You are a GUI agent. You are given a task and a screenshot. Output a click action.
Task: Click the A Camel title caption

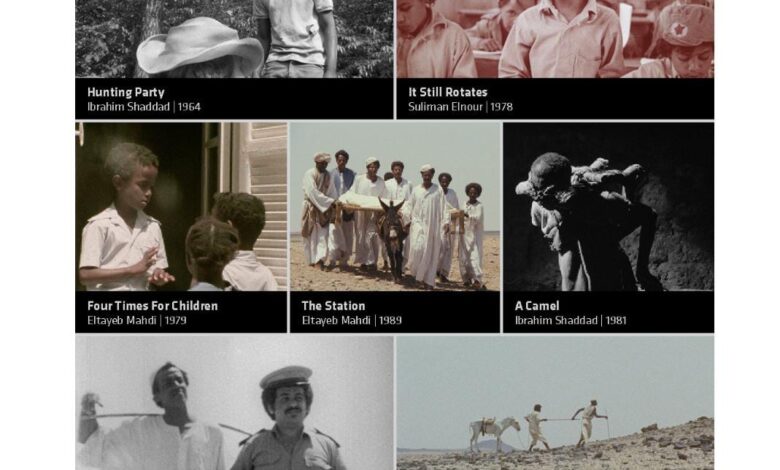click(537, 306)
